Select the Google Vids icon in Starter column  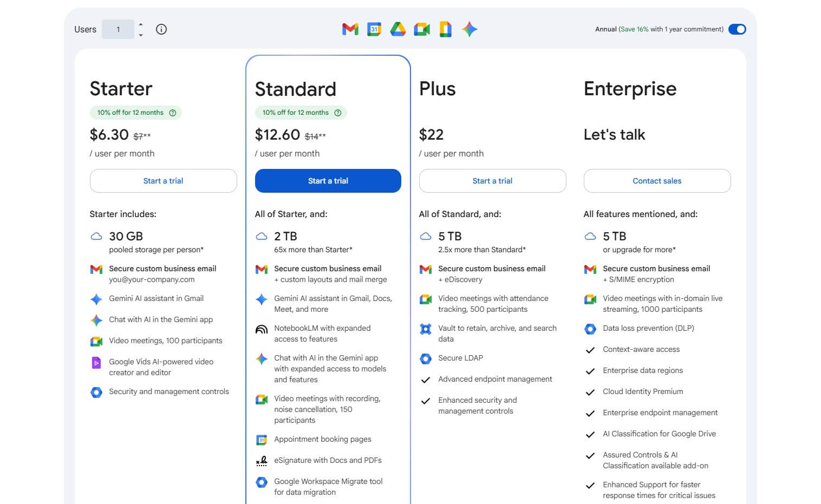tap(96, 363)
